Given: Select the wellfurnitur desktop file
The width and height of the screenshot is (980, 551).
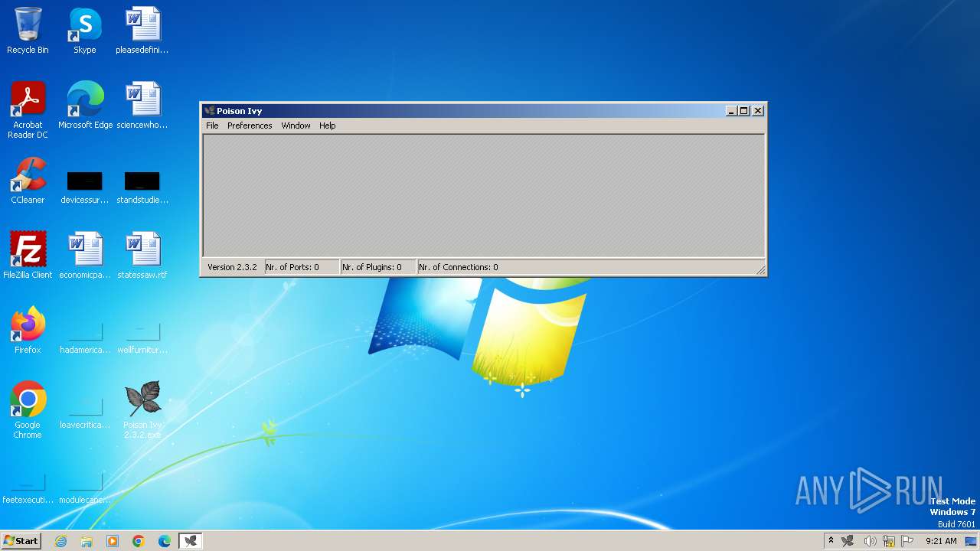Looking at the screenshot, I should click(142, 337).
